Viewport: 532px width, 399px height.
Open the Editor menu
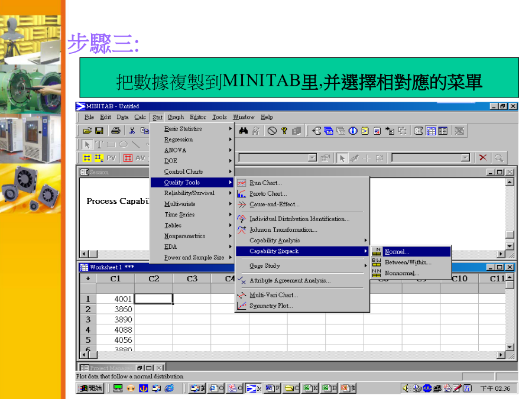(x=198, y=117)
